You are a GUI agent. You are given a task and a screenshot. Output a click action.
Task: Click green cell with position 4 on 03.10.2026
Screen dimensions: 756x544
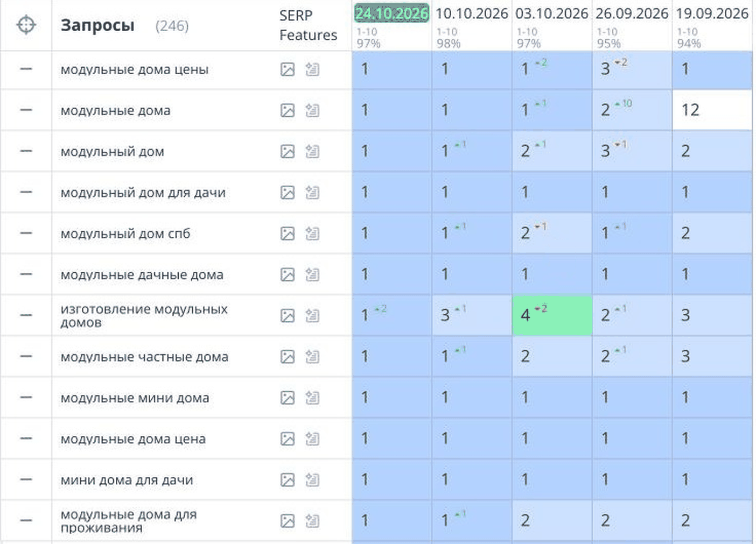552,315
